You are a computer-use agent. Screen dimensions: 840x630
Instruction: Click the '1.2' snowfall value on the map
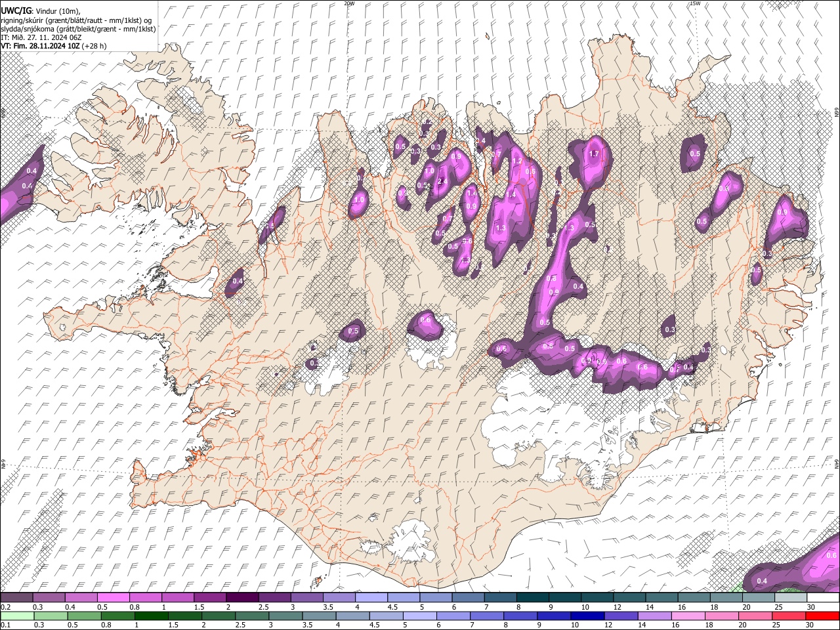[x=516, y=161]
